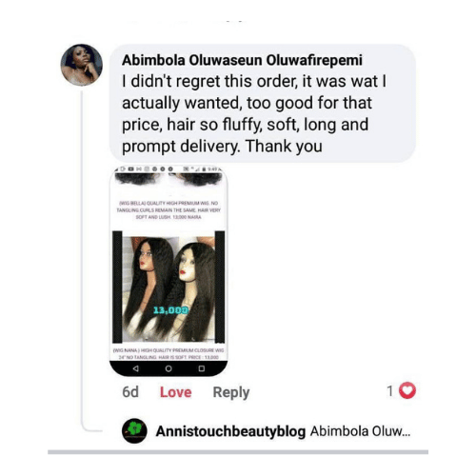Click the 6d timestamp on the comment
This screenshot has width=476, height=476.
[x=130, y=392]
